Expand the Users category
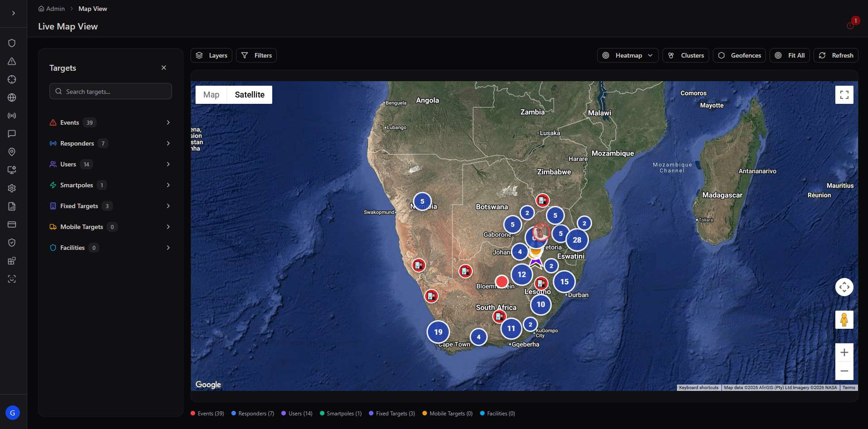This screenshot has height=429, width=868. (111, 164)
